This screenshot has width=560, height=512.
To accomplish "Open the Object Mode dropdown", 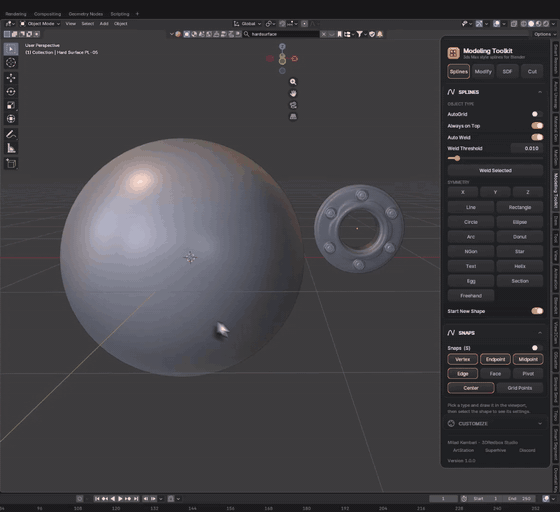I will click(40, 24).
